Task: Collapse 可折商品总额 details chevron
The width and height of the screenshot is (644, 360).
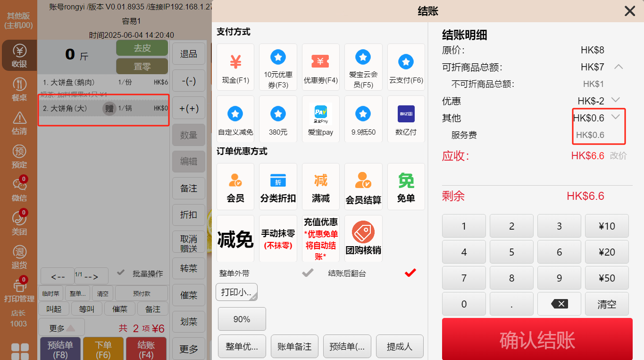Action: click(x=618, y=67)
